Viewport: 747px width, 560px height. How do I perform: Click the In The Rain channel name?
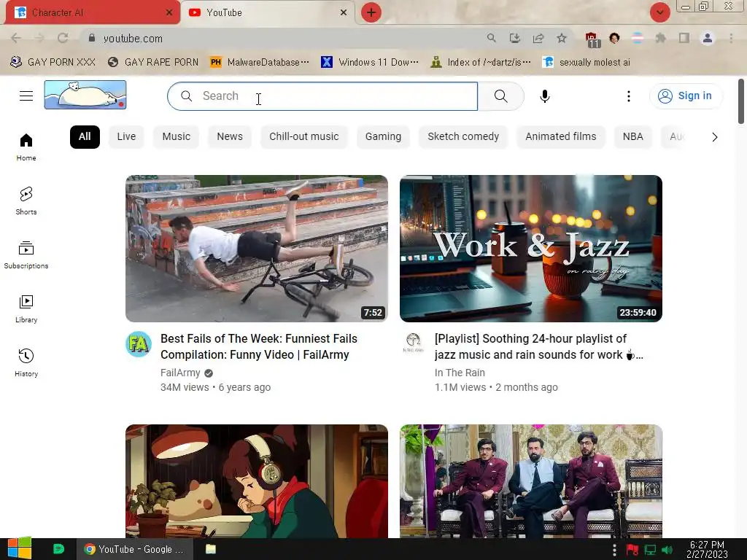[x=460, y=373]
